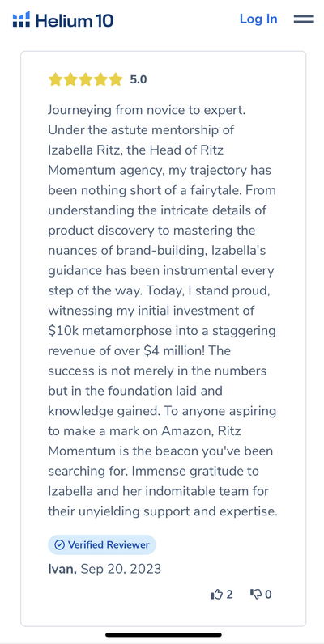The height and width of the screenshot is (644, 324).
Task: Tap the home indicator bar at bottom
Action: click(164, 635)
